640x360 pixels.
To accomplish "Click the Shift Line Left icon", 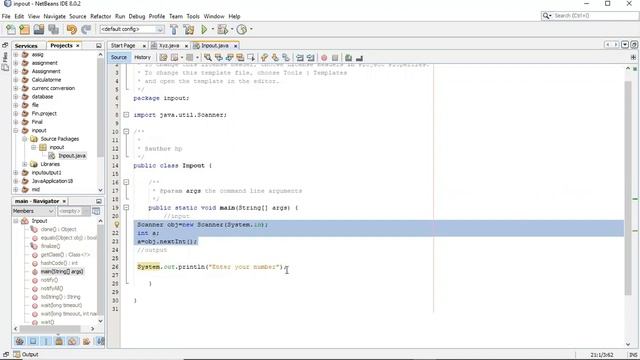I will click(x=300, y=58).
